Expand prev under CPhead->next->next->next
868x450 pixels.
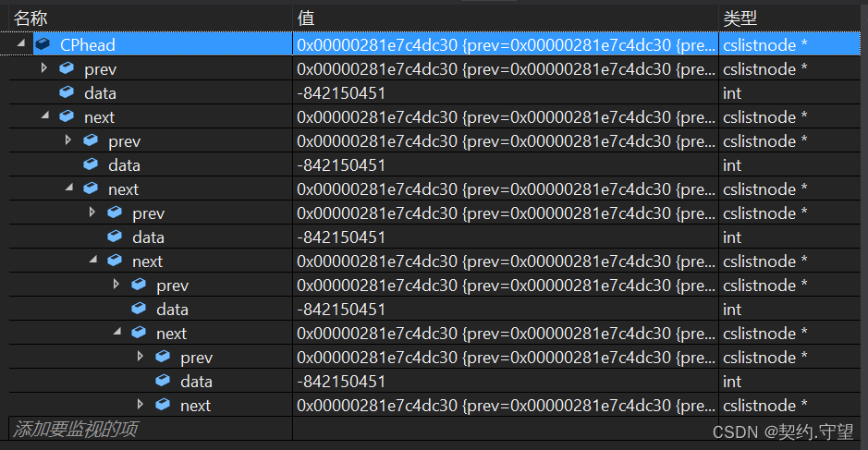[x=116, y=284]
